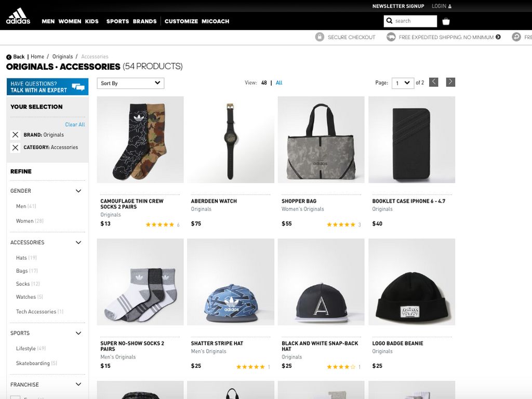Open the page number dropdown
532x399 pixels.
tap(403, 83)
